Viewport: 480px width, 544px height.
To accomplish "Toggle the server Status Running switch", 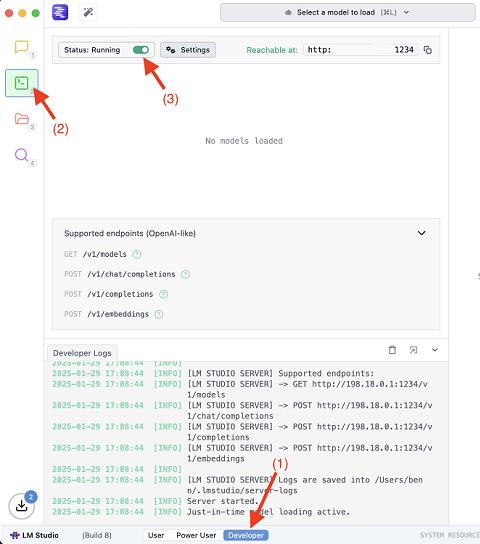I will coord(141,50).
